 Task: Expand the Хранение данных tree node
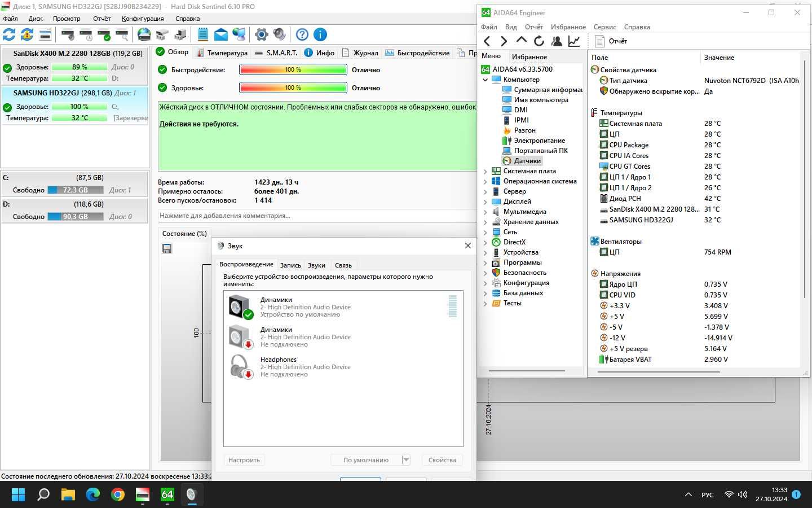coord(485,222)
